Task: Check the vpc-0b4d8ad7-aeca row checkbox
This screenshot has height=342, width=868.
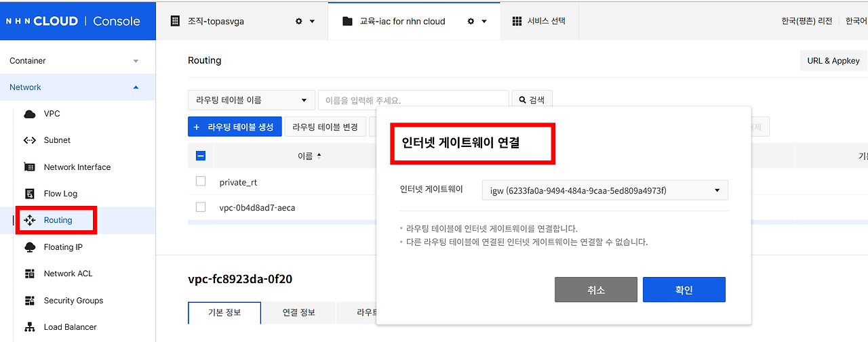Action: coord(201,207)
